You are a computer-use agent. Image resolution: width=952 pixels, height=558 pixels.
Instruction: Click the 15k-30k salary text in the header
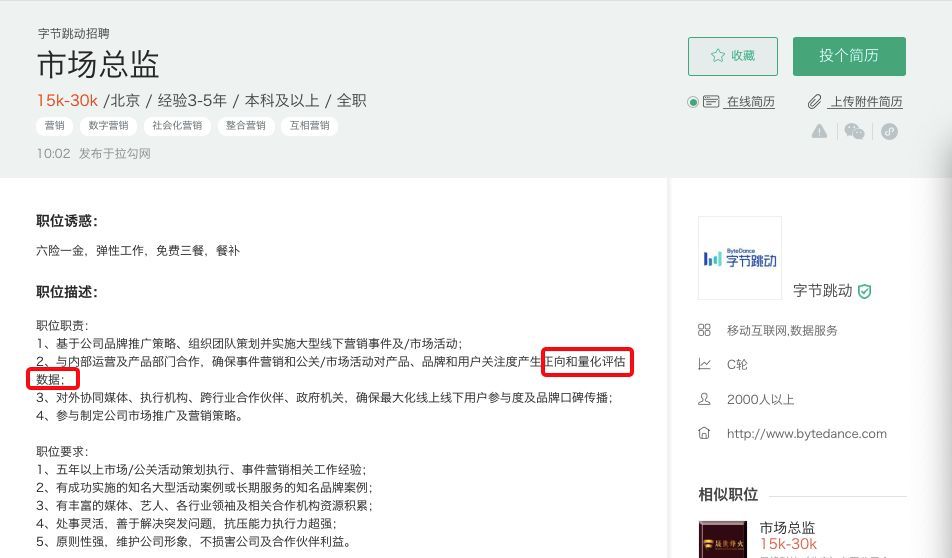pos(67,100)
